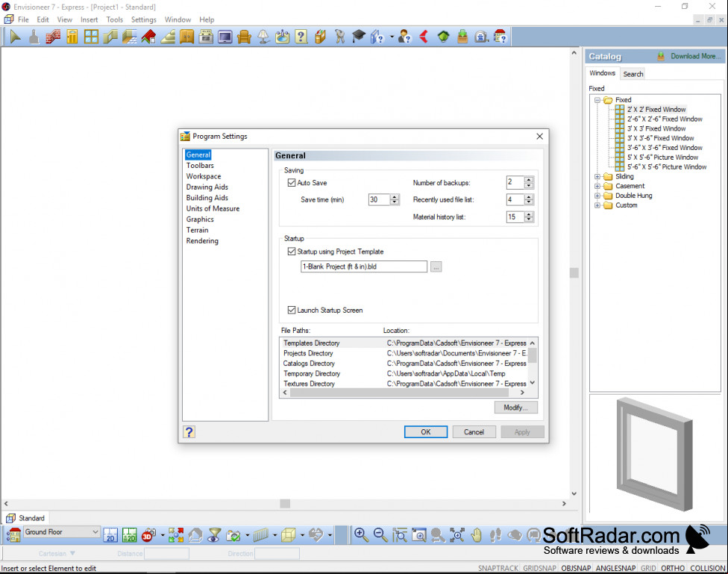Pick the lamp Lighting tool
The image size is (728, 574).
click(x=263, y=37)
